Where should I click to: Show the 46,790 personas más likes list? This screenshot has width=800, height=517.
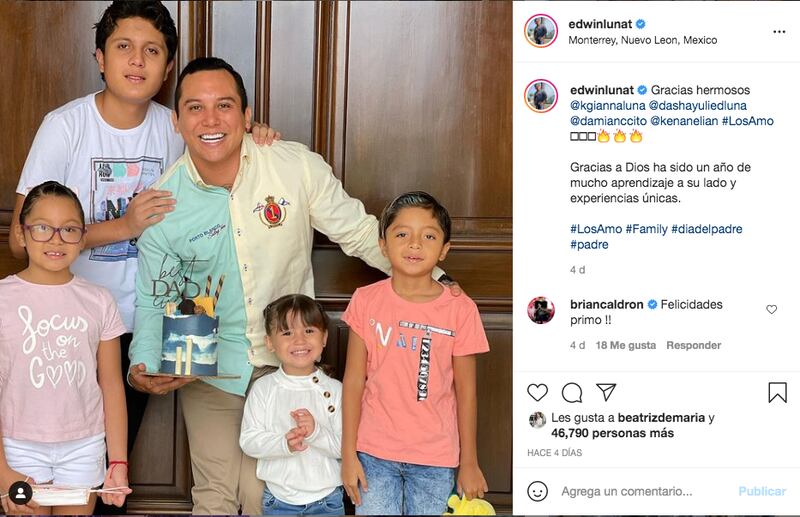[612, 433]
